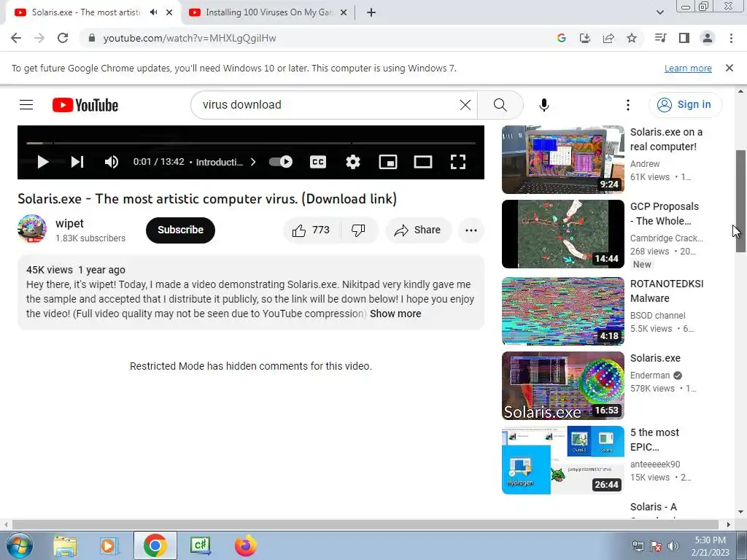This screenshot has width=747, height=560.
Task: Open 'Solaris.exe on a real computer!' thumbnail
Action: point(562,160)
